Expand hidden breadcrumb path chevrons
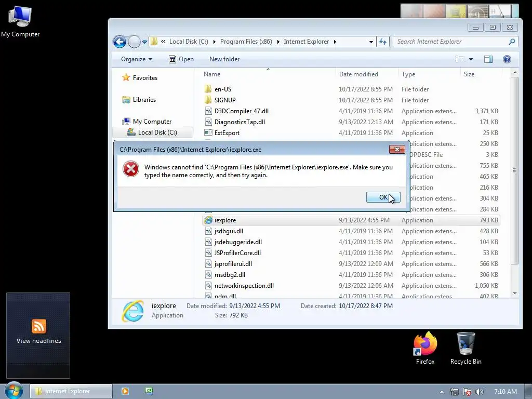Viewport: 532px width, 399px height. click(x=163, y=42)
